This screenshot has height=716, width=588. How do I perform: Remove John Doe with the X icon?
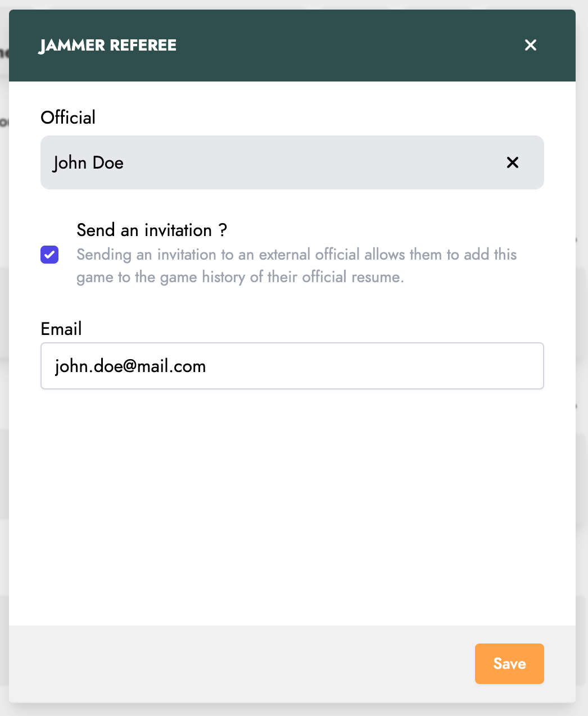[512, 162]
